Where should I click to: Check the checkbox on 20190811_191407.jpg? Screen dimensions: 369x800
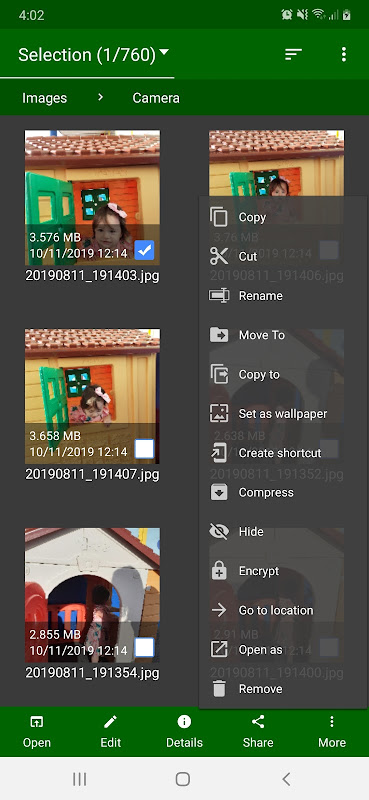pyautogui.click(x=144, y=449)
